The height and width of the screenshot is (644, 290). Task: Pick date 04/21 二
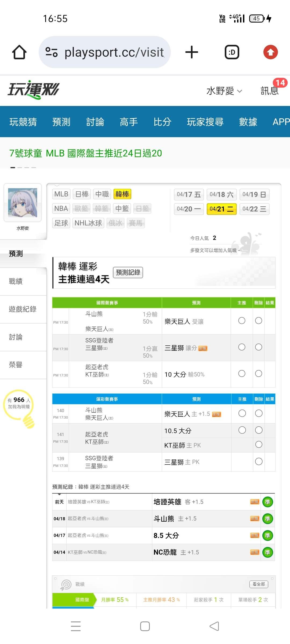(222, 209)
